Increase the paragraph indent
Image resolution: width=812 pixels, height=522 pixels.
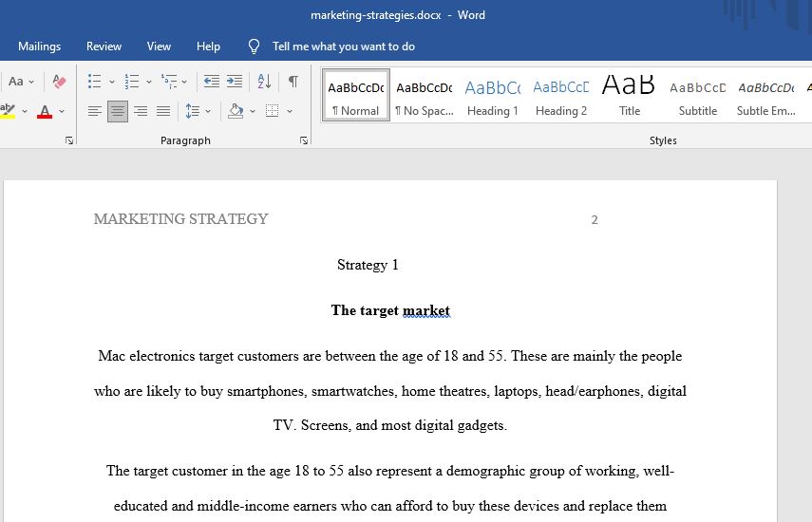click(235, 82)
